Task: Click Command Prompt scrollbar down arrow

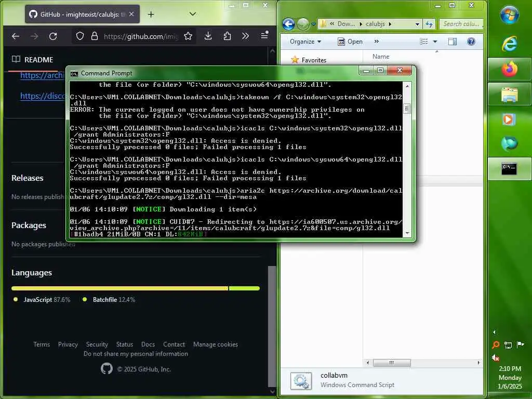Action: pos(407,233)
